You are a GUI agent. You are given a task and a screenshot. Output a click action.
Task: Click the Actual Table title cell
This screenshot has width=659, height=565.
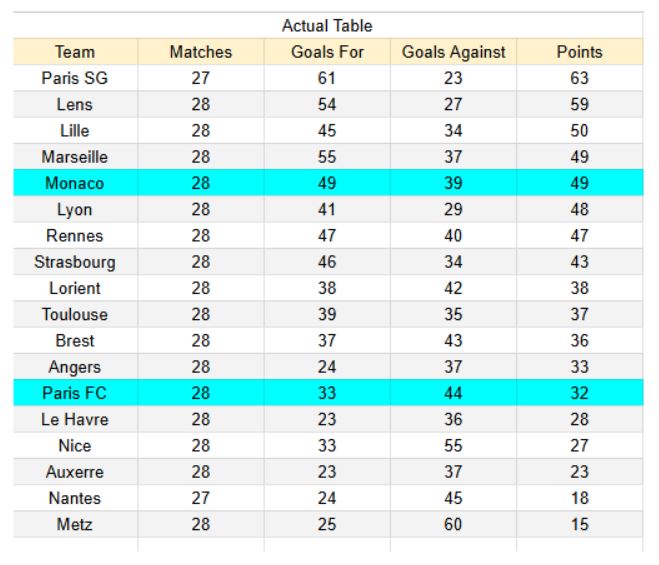pos(327,26)
